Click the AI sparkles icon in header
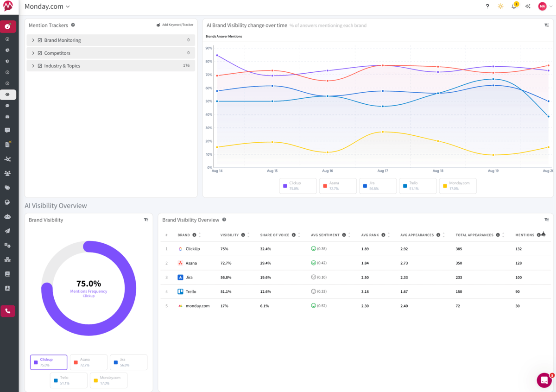 tap(528, 6)
